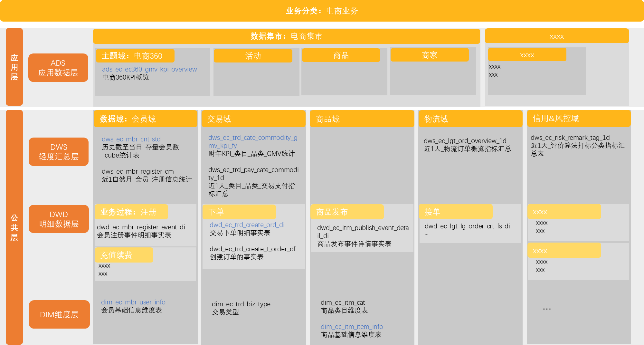644x345 pixels.
Task: Click dws_ec_trd_pay_cate_commodity_1d table name
Action: click(253, 174)
